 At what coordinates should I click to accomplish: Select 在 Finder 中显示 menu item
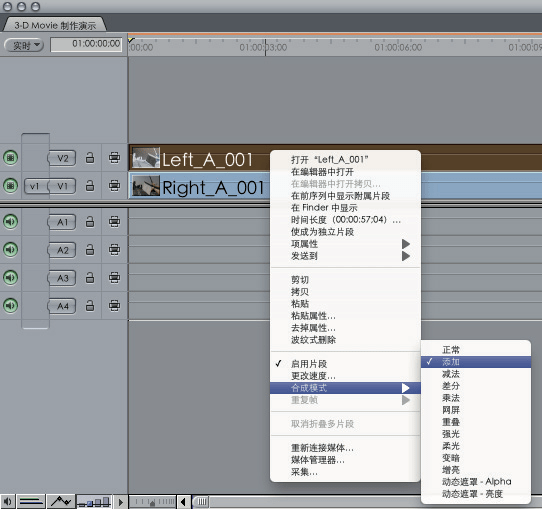coord(324,208)
